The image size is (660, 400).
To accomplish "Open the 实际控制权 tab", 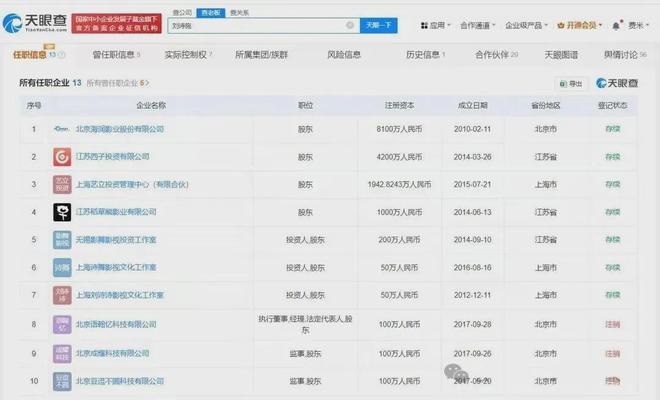I will (188, 55).
